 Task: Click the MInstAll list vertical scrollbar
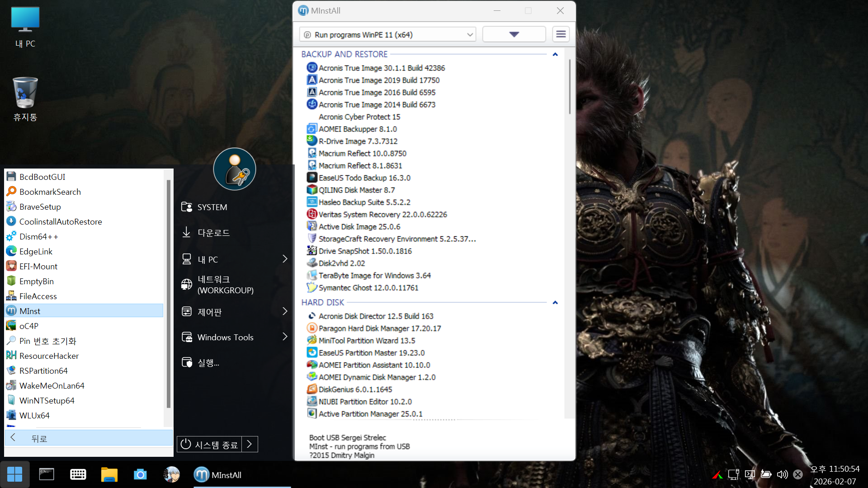570,87
